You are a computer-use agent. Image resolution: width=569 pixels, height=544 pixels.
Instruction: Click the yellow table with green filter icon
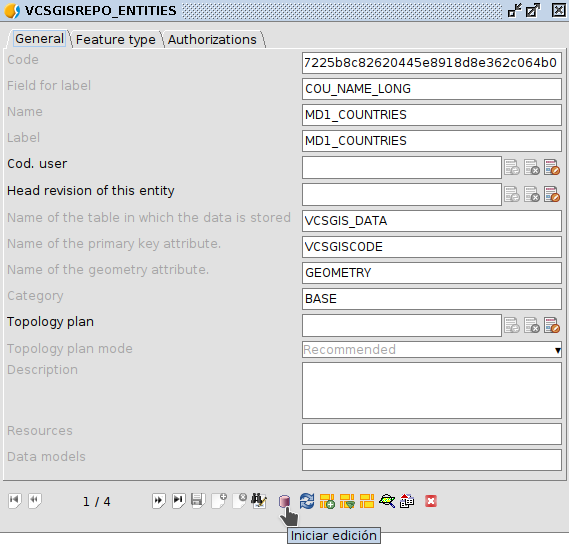click(x=347, y=501)
